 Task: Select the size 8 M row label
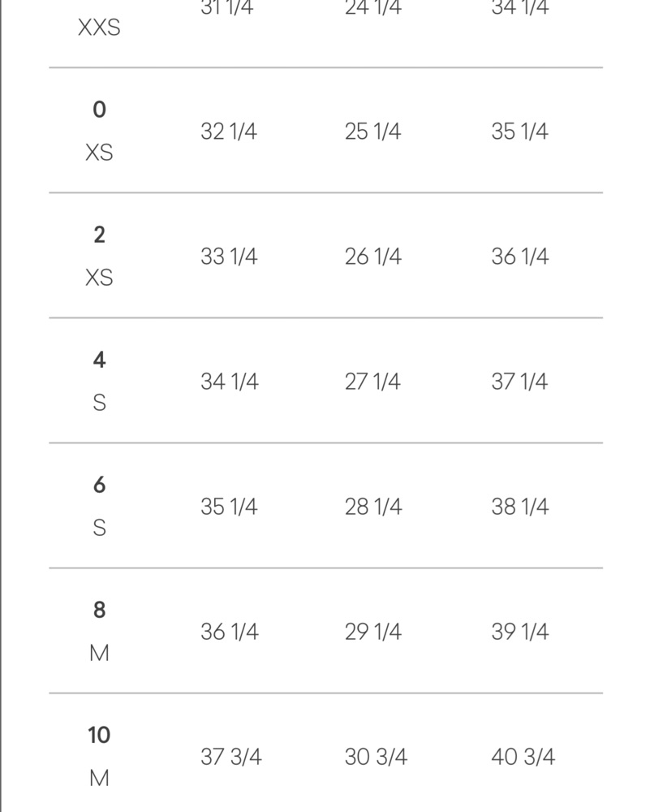pos(99,631)
